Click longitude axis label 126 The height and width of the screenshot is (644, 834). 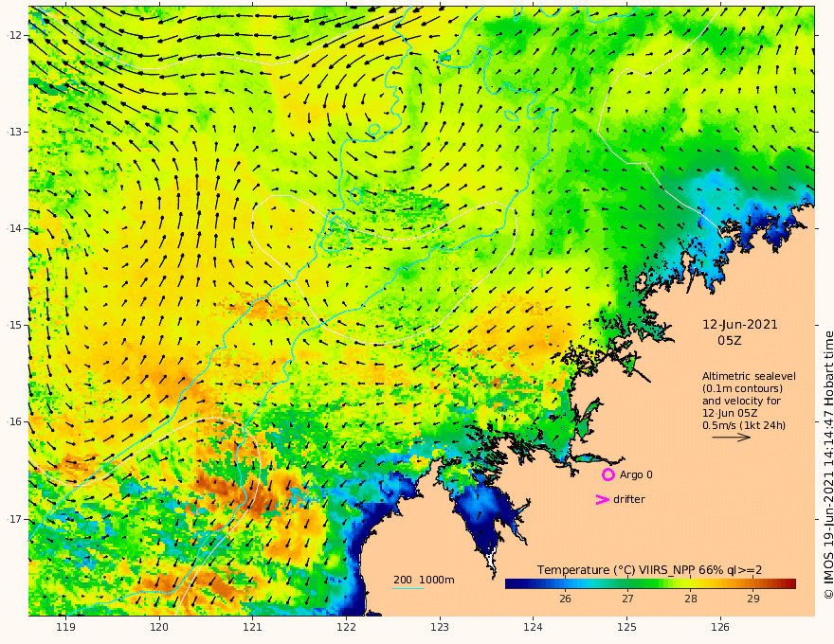(720, 628)
